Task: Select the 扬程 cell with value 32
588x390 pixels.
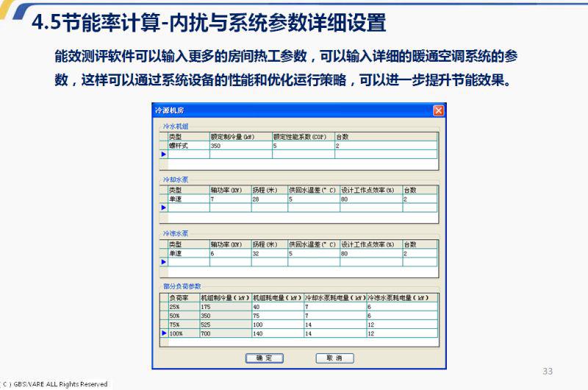Action: [270, 253]
